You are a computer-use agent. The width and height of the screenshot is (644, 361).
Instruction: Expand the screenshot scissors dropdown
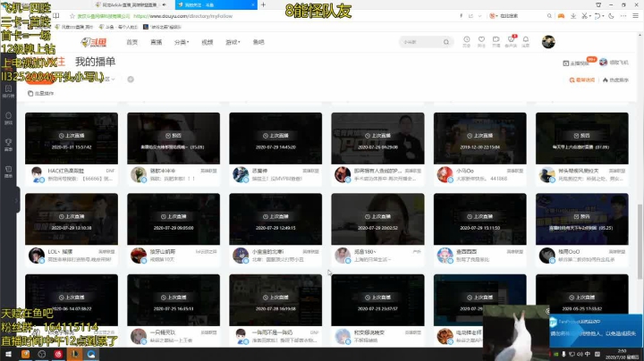click(589, 16)
